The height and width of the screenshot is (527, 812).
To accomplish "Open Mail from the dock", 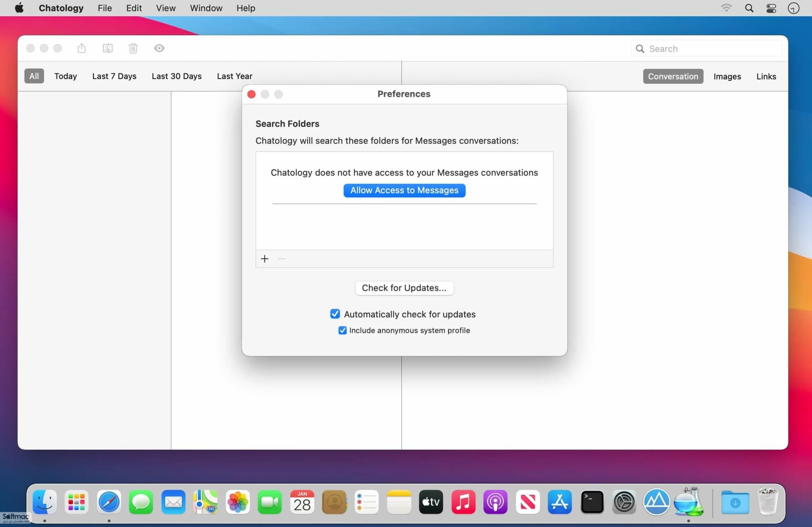I will [173, 502].
